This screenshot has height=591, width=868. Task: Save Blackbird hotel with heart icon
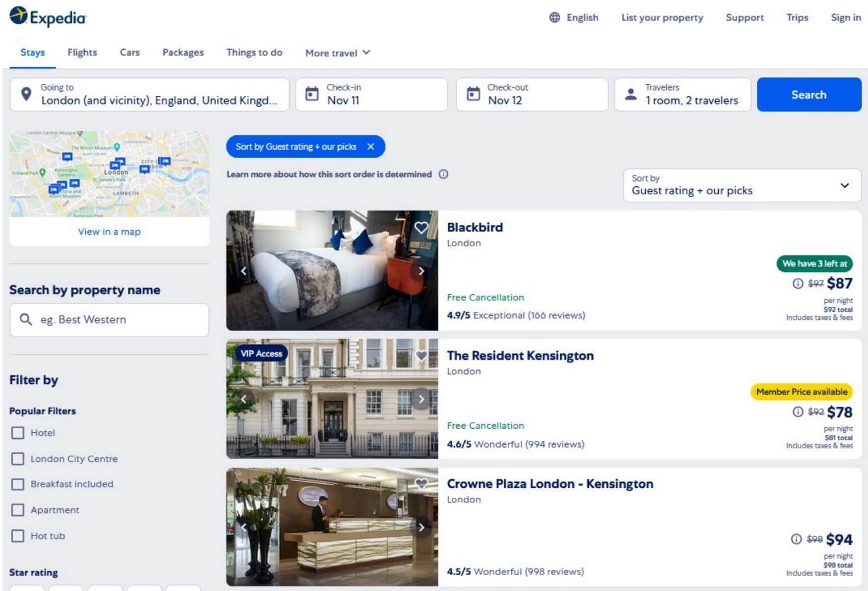pos(421,228)
